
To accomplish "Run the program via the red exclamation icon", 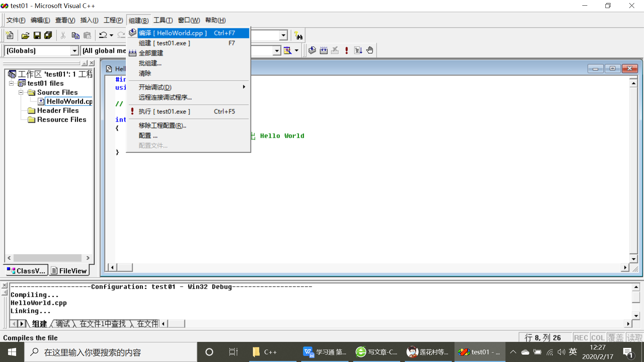I will click(346, 50).
